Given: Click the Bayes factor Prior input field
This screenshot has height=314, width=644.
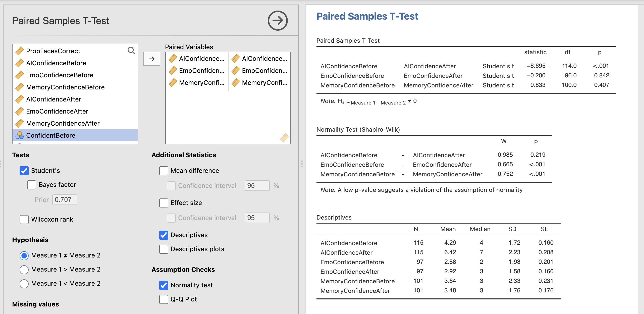Looking at the screenshot, I should click(x=65, y=200).
